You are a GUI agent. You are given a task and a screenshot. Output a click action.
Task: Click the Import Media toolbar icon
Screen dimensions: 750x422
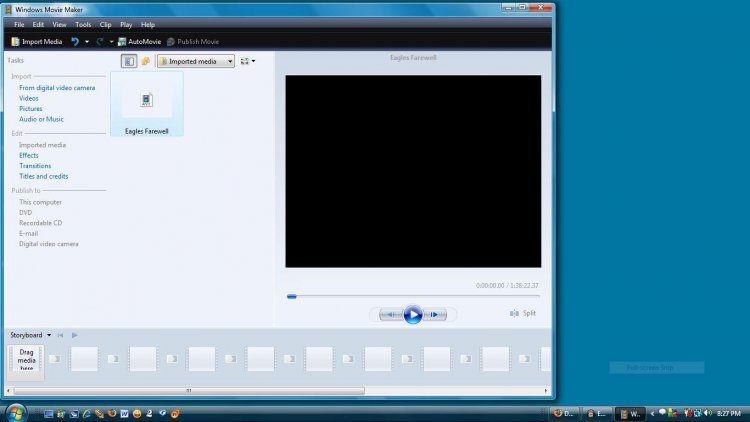click(x=15, y=42)
